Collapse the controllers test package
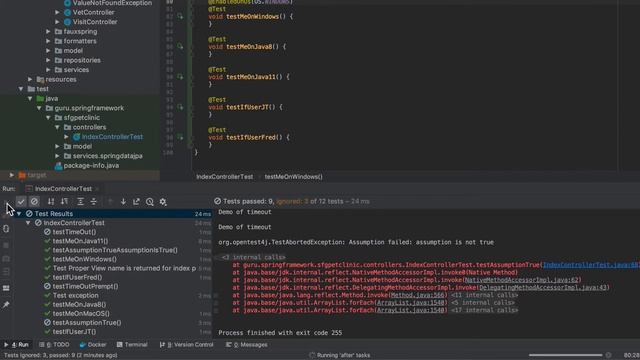Viewport: 640px width, 360px height. click(57, 127)
